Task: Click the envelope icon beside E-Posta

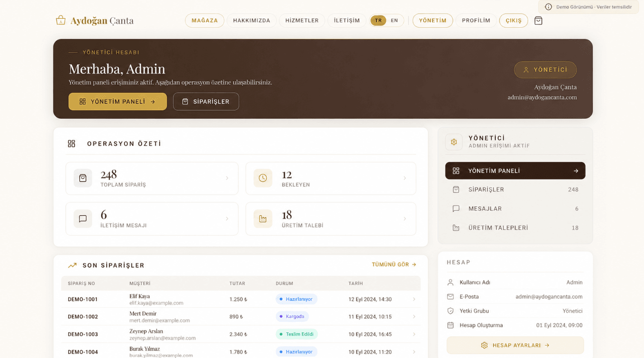Action: pyautogui.click(x=451, y=297)
